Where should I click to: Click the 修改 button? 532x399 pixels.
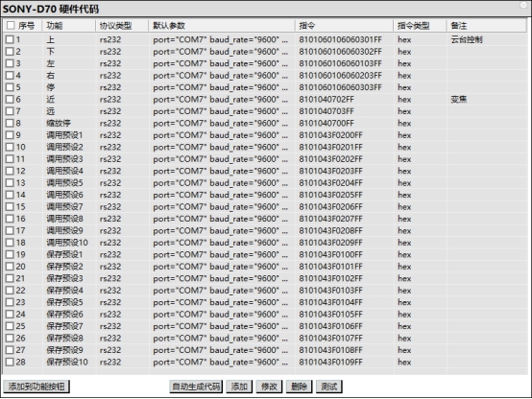pyautogui.click(x=269, y=387)
